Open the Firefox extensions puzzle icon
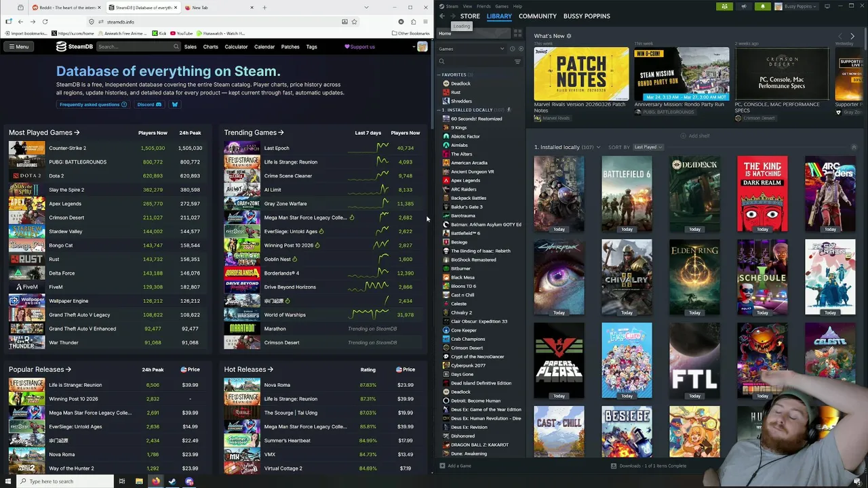This screenshot has height=488, width=868. click(413, 22)
